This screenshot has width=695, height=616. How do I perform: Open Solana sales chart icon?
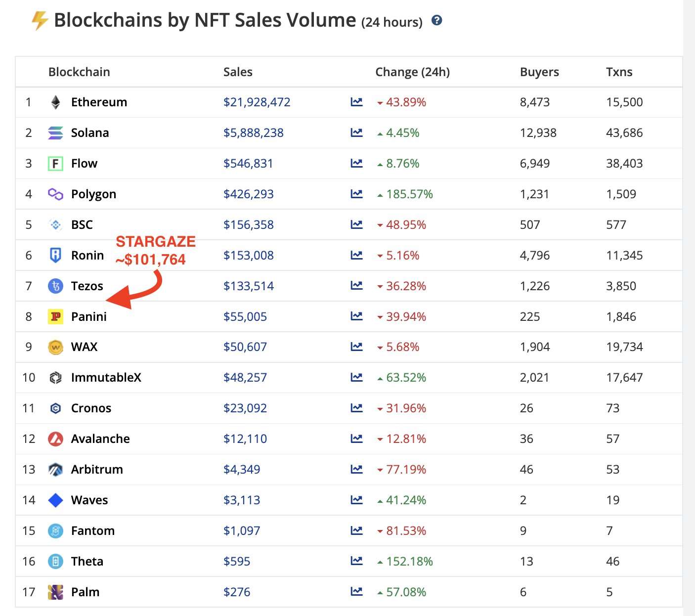click(x=356, y=132)
